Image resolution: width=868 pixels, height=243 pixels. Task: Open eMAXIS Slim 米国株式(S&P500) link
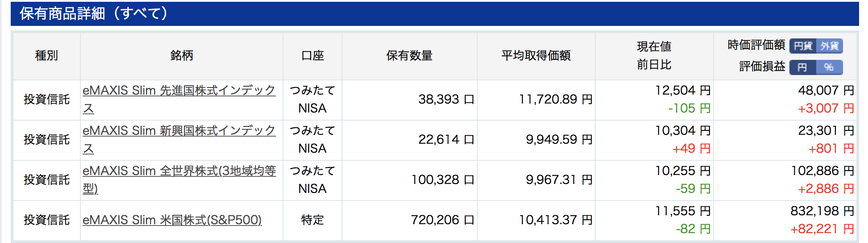[x=172, y=220]
